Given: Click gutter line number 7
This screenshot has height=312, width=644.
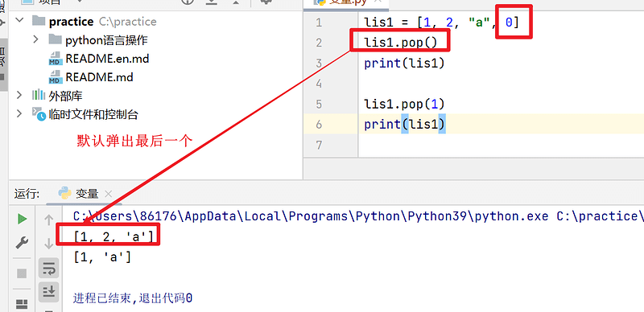Looking at the screenshot, I should pyautogui.click(x=319, y=145).
